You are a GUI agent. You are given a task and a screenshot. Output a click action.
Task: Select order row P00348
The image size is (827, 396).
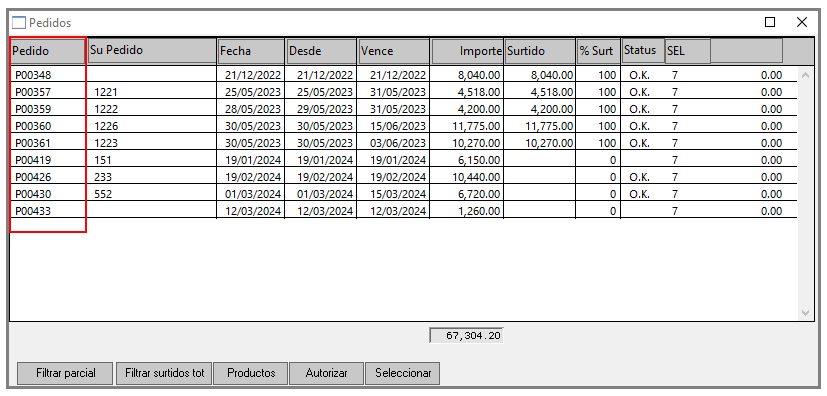tap(403, 75)
